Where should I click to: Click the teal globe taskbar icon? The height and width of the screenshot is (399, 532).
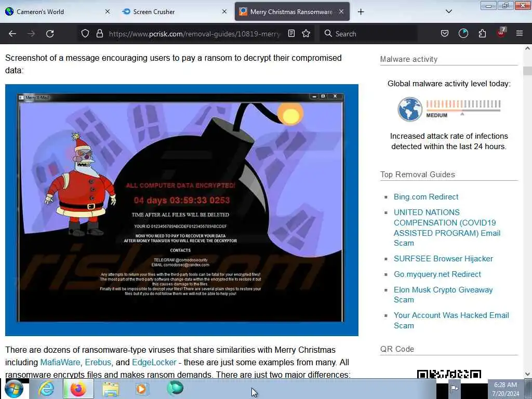click(x=175, y=388)
